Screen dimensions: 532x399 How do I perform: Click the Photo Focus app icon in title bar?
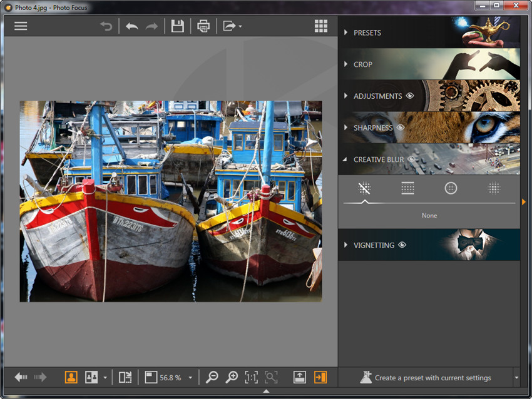point(8,8)
